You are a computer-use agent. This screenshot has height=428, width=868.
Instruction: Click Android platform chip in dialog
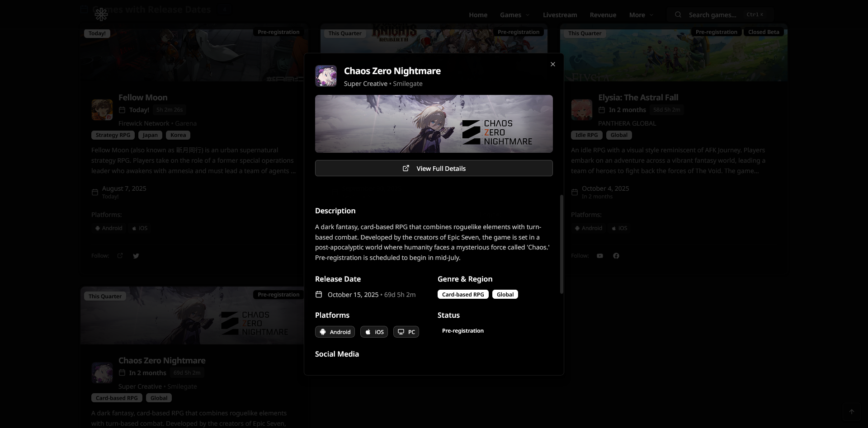pyautogui.click(x=335, y=332)
